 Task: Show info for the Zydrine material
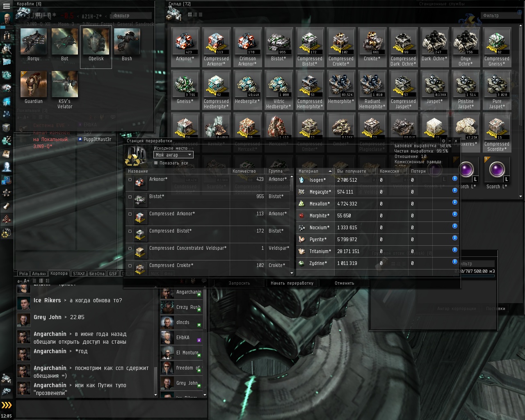click(x=454, y=262)
